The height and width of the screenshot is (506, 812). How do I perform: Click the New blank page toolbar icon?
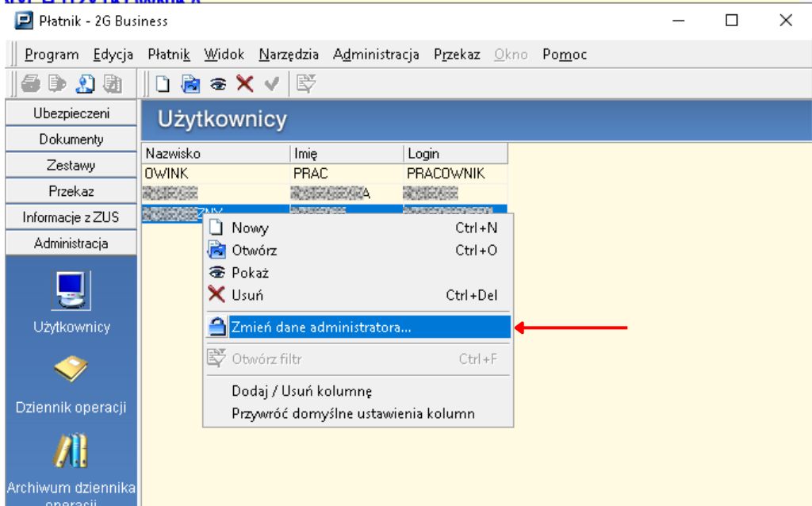(163, 83)
